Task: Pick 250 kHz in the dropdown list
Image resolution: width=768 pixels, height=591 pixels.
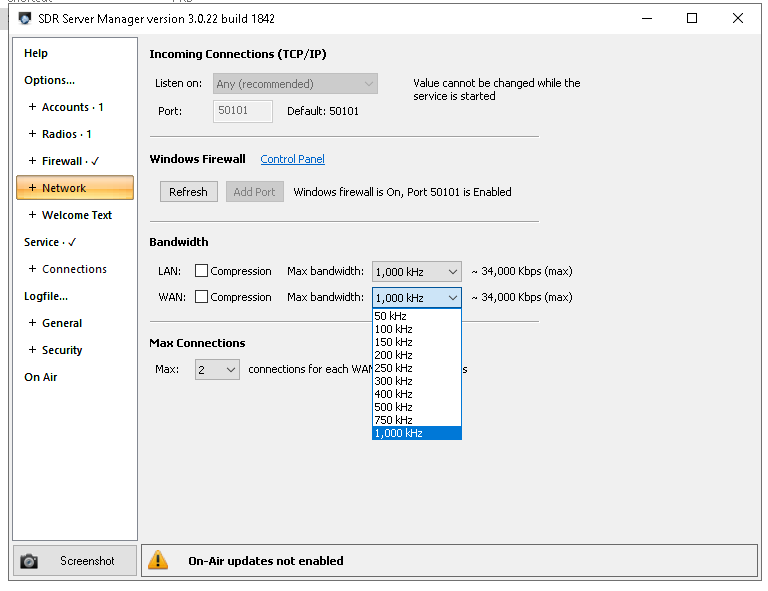Action: pyautogui.click(x=394, y=368)
